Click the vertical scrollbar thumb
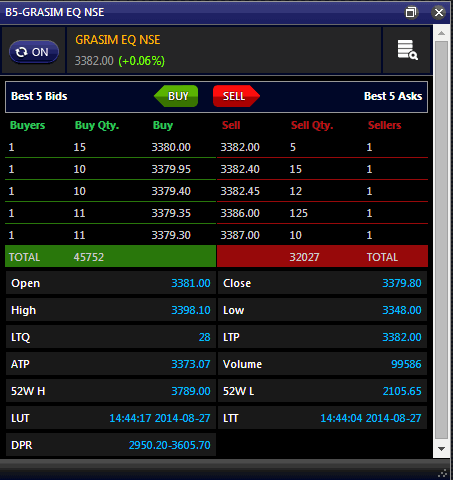The image size is (453, 480). click(x=441, y=240)
